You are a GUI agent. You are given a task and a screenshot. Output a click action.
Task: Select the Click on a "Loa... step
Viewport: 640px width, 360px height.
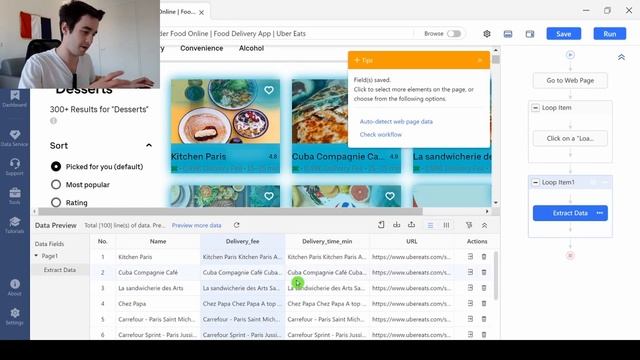tap(570, 138)
